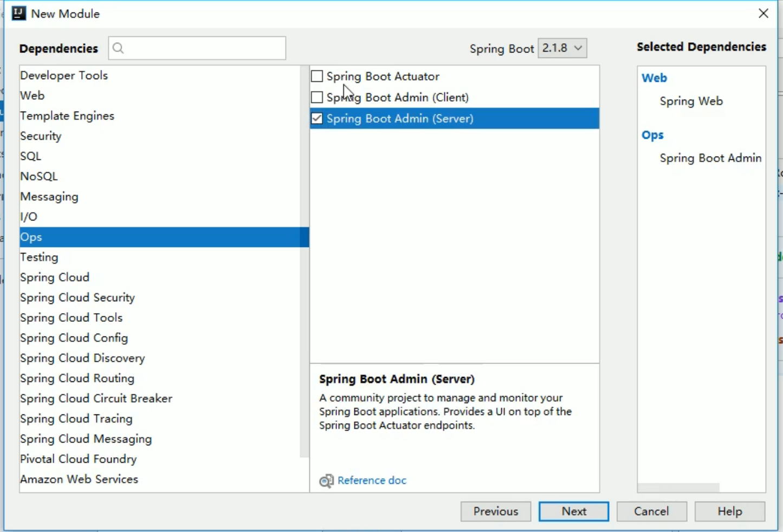Click the Selected Dependencies horizontal scrollbar

coord(678,488)
